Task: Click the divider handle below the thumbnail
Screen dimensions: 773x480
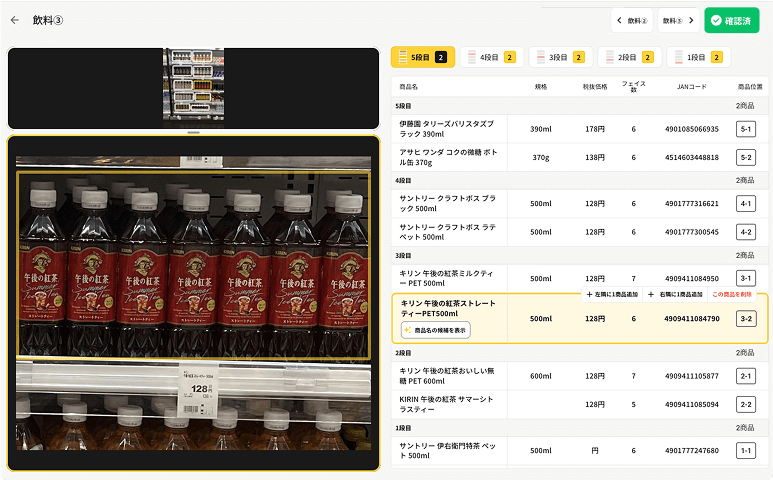Action: click(x=193, y=133)
